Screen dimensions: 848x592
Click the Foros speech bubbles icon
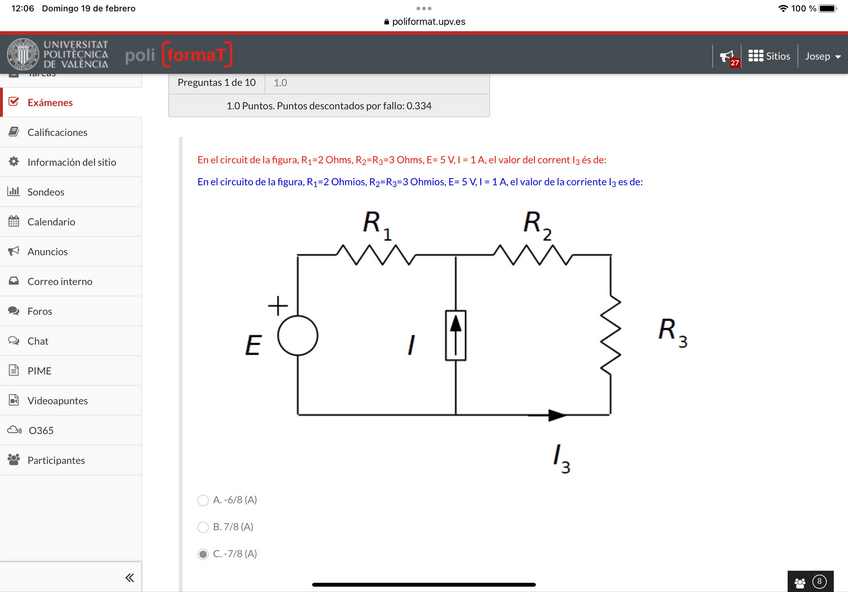[14, 312]
